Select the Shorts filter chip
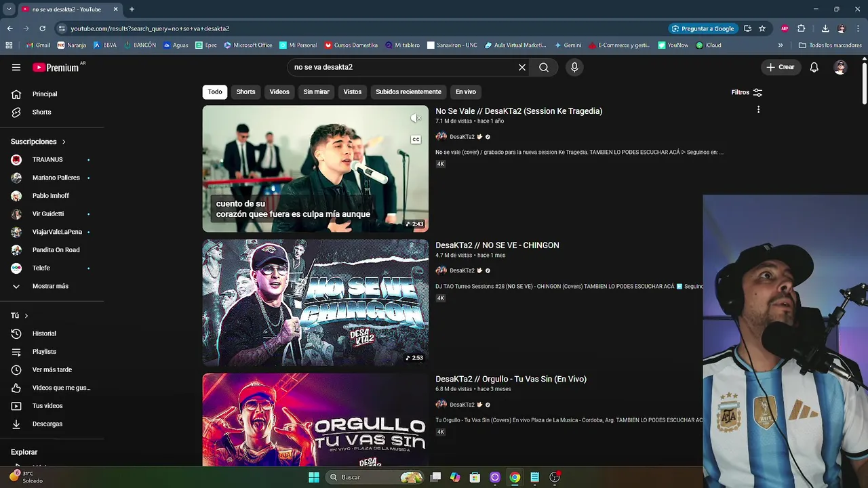This screenshot has width=868, height=488. (x=245, y=92)
